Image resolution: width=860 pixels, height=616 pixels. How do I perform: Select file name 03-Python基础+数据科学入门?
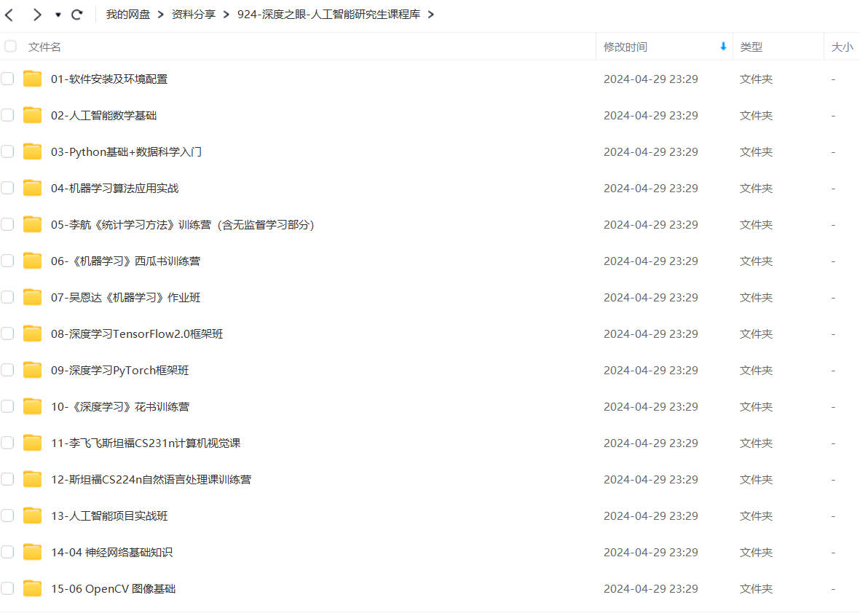pyautogui.click(x=126, y=152)
